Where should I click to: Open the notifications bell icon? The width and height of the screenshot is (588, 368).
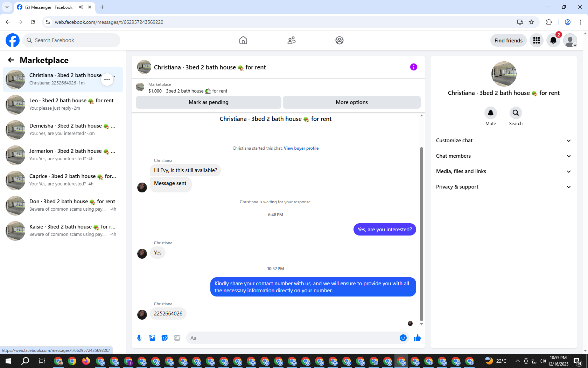coord(553,40)
